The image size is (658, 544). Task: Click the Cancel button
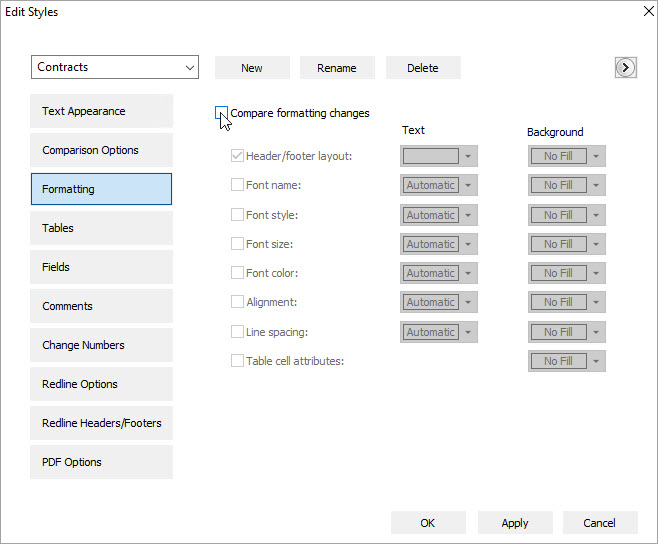coord(600,523)
